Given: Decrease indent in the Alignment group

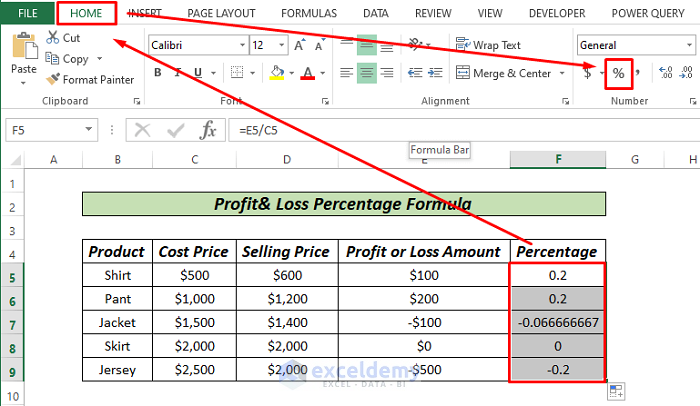Looking at the screenshot, I should (415, 73).
